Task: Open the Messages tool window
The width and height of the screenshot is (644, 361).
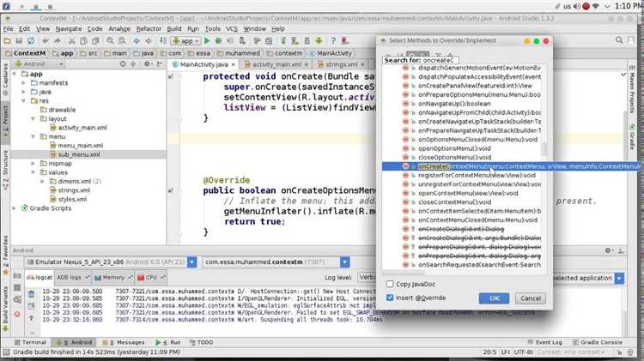Action: pyautogui.click(x=123, y=342)
